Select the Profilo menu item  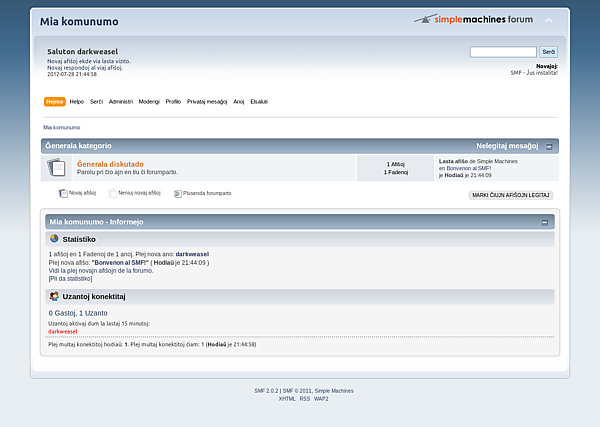173,102
